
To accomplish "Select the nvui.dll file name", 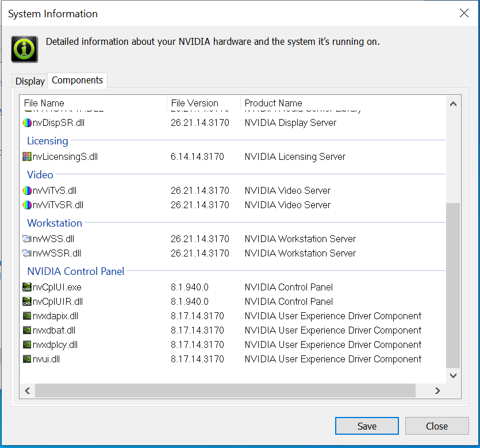I will pyautogui.click(x=46, y=359).
